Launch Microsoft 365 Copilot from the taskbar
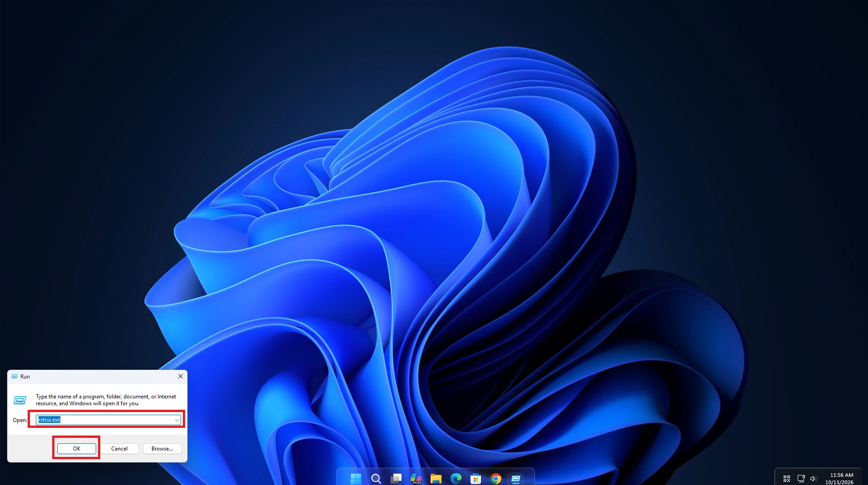This screenshot has height=485, width=868. [416, 478]
